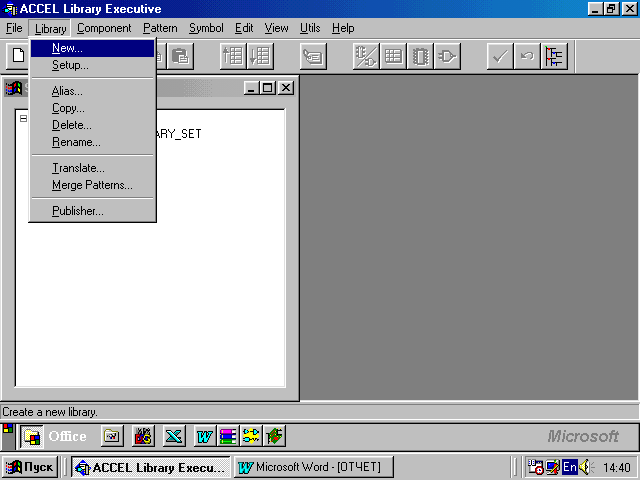Open the Utils menu

[310, 28]
